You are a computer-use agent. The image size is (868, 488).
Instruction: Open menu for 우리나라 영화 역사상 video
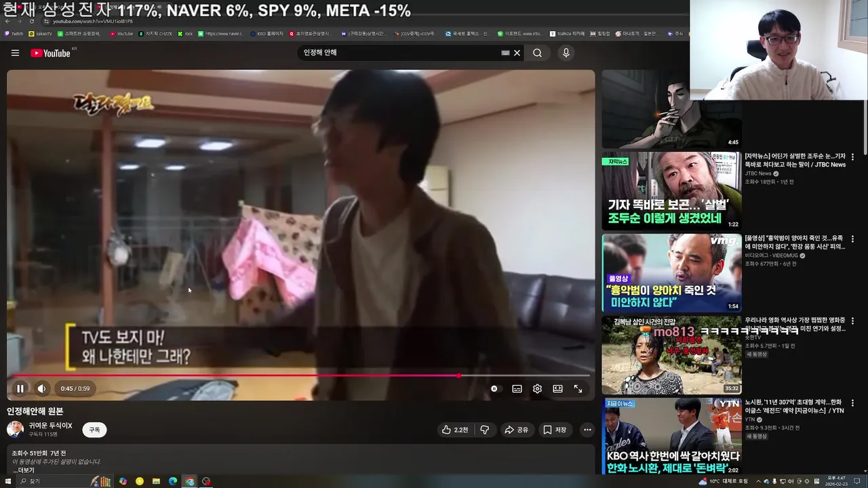(x=853, y=321)
